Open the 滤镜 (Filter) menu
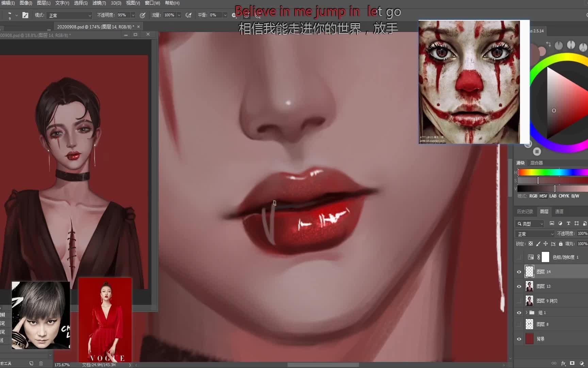 [99, 3]
